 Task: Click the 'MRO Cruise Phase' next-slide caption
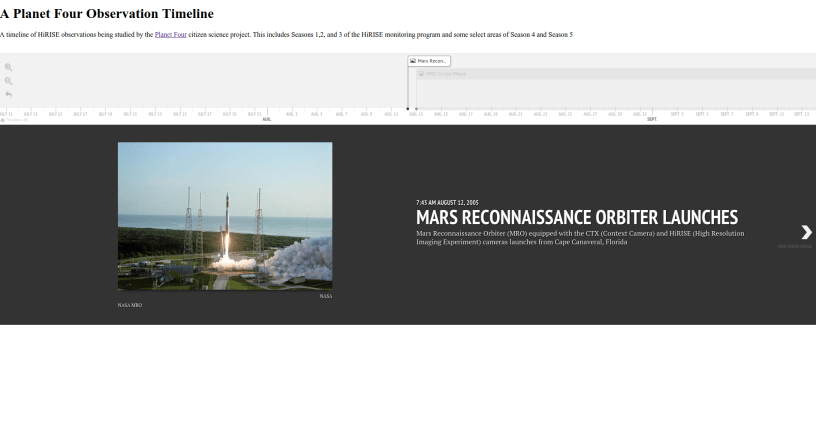[x=795, y=246]
